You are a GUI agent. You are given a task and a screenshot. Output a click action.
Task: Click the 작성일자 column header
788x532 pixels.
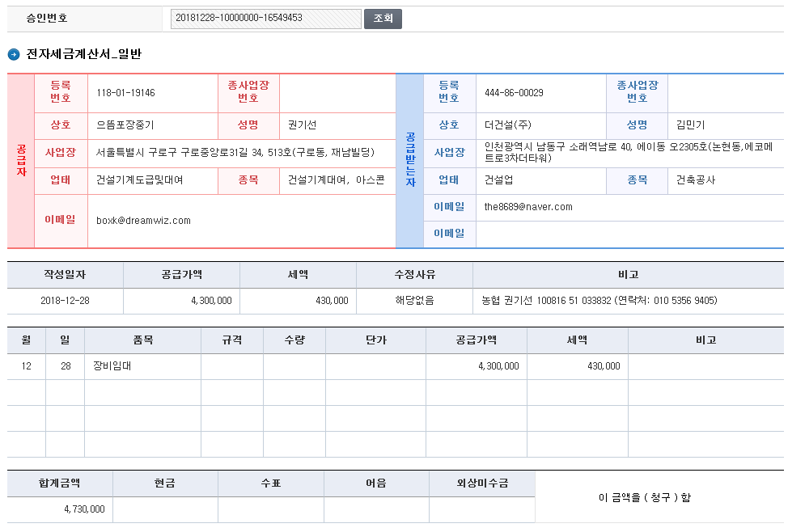(x=65, y=274)
